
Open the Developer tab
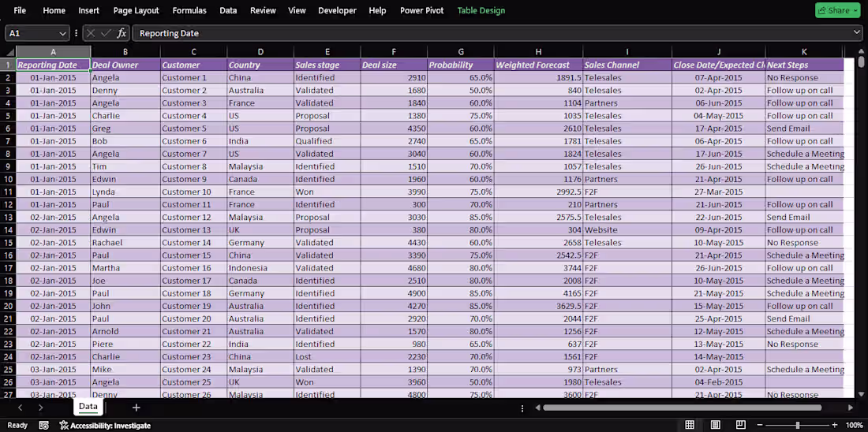tap(337, 10)
